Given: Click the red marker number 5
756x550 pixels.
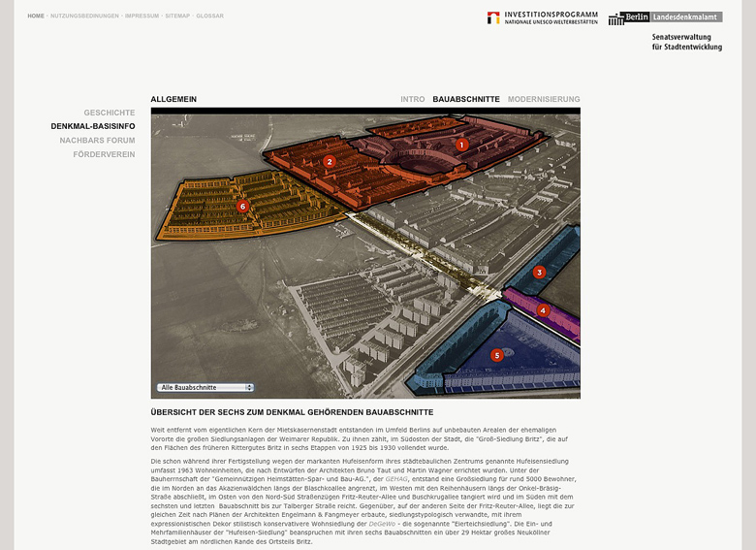Looking at the screenshot, I should pyautogui.click(x=496, y=356).
